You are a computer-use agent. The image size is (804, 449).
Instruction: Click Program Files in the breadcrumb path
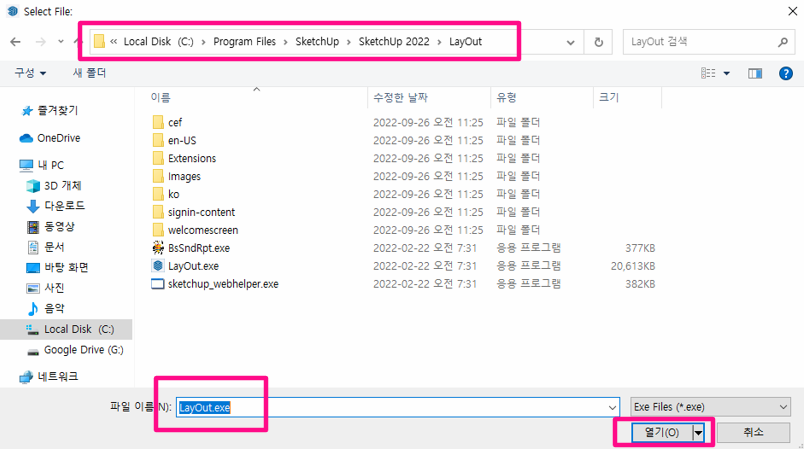coord(245,42)
